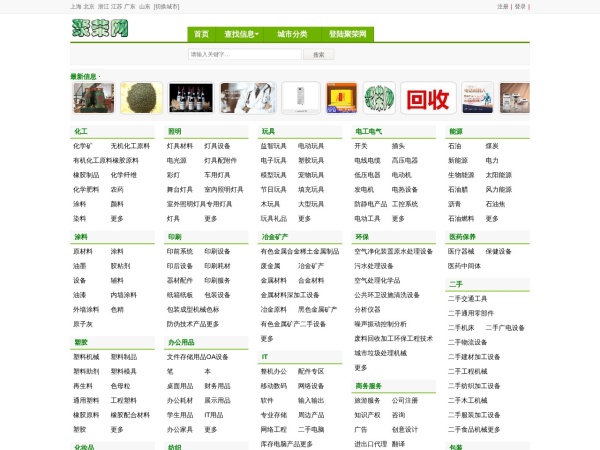Open the round green 聚荣网 logo thumbnail
The width and height of the screenshot is (600, 450).
379,98
